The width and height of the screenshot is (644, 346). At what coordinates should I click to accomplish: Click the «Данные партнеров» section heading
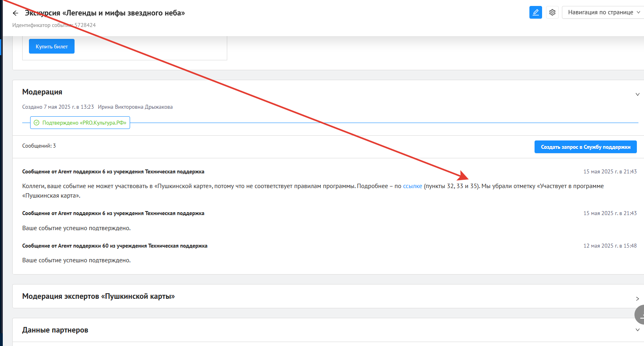point(55,330)
